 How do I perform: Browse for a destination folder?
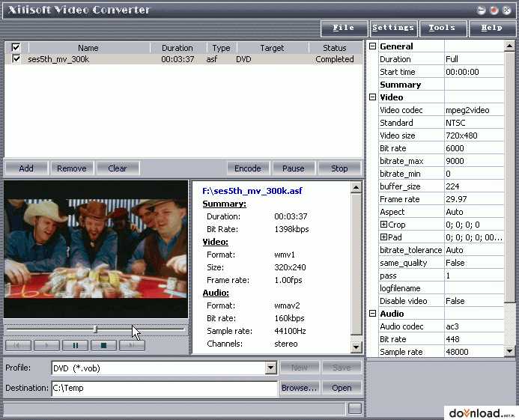300,388
